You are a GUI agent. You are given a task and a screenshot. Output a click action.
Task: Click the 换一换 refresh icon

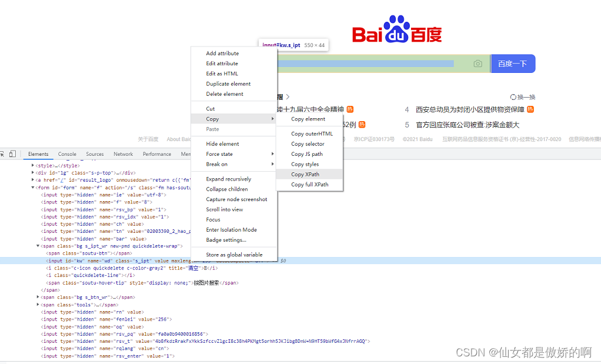[x=513, y=97]
